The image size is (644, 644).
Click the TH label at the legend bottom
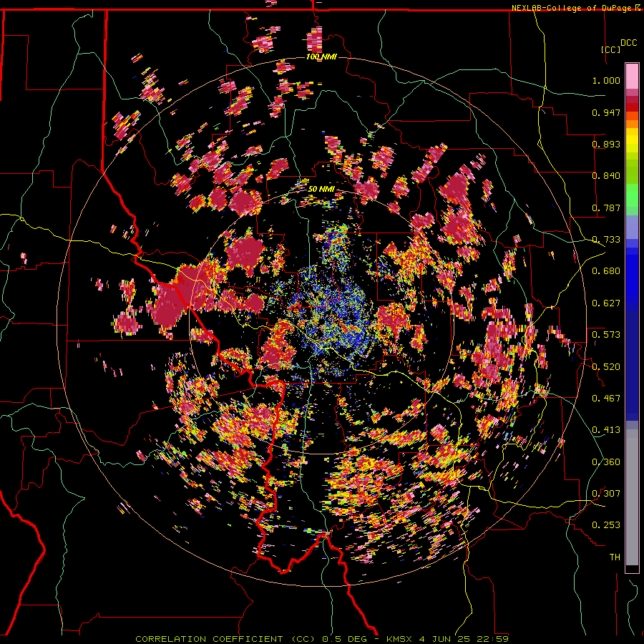coord(615,557)
